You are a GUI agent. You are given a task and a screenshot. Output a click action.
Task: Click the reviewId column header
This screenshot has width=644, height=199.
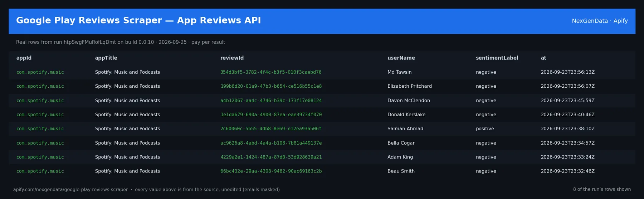(x=232, y=58)
